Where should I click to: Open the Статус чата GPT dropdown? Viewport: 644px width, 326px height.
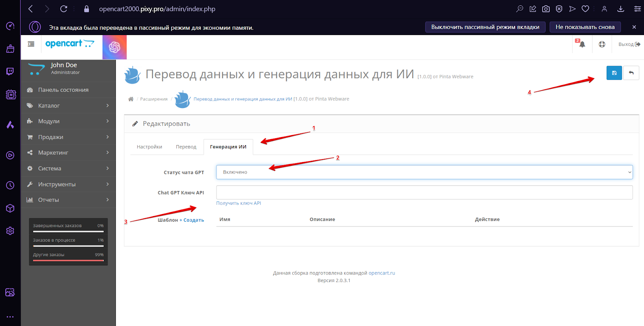click(424, 172)
